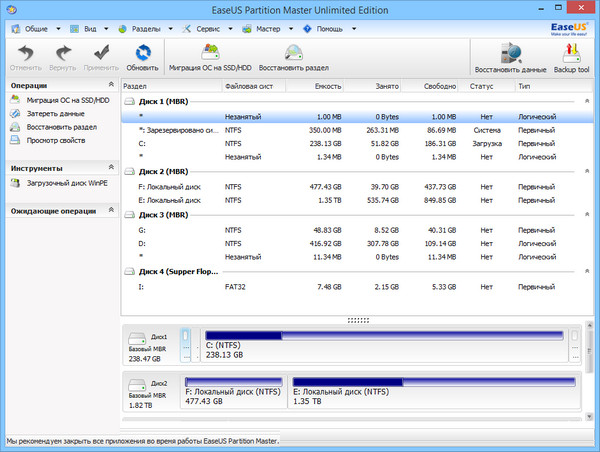Click the Undo (Отменить) toolbar icon

(26, 54)
